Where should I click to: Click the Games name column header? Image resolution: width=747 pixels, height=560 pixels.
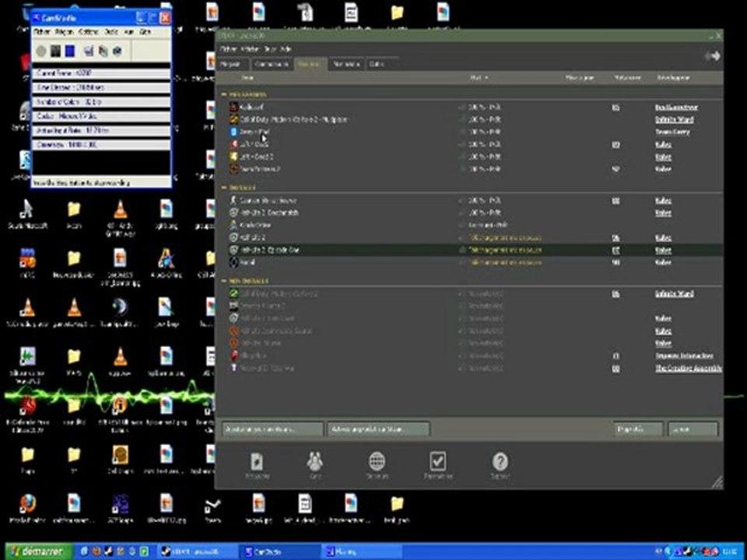click(247, 78)
